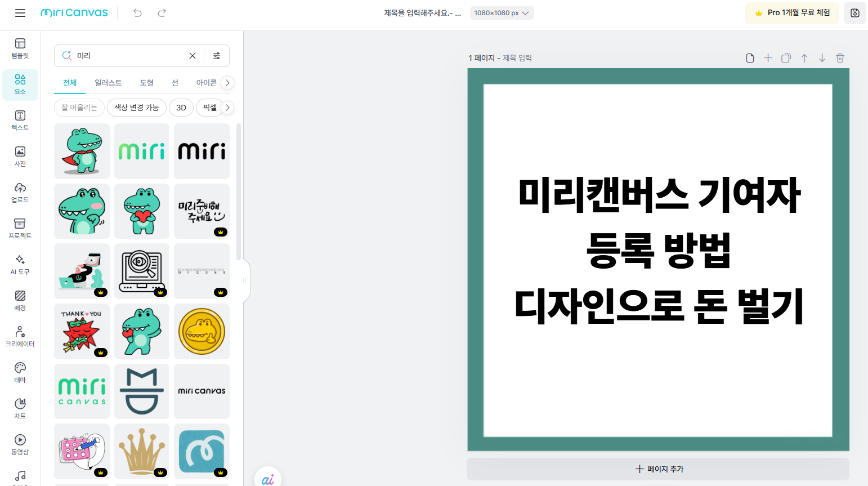Viewport: 868px width, 486px height.
Task: Clear the search field with X
Action: click(x=193, y=56)
